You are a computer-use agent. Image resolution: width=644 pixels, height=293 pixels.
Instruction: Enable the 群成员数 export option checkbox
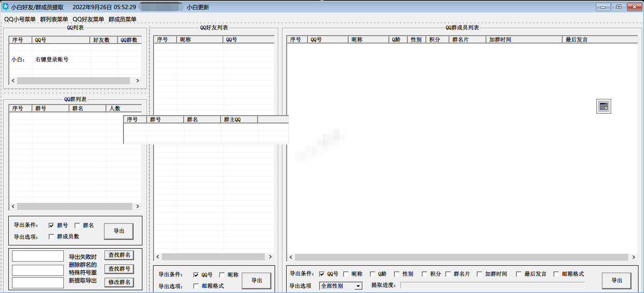[51, 237]
